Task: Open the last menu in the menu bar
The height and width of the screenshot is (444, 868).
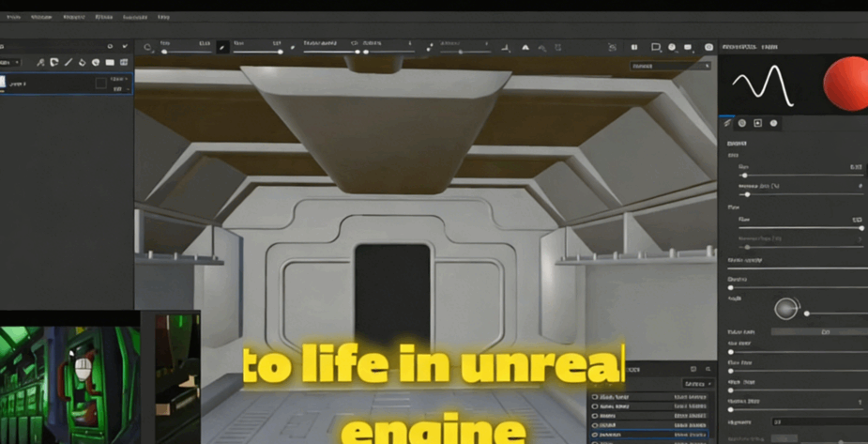Action: click(x=163, y=17)
